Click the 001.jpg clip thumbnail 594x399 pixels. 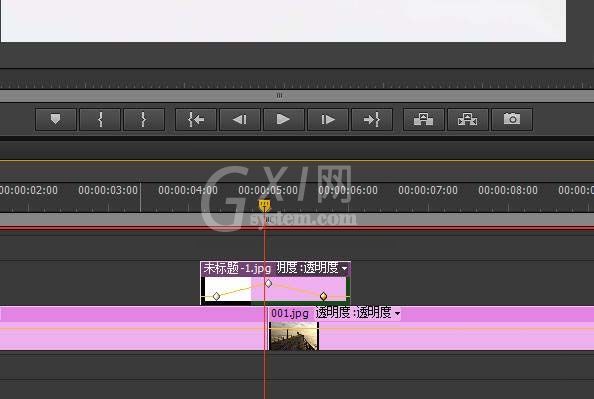click(x=294, y=336)
